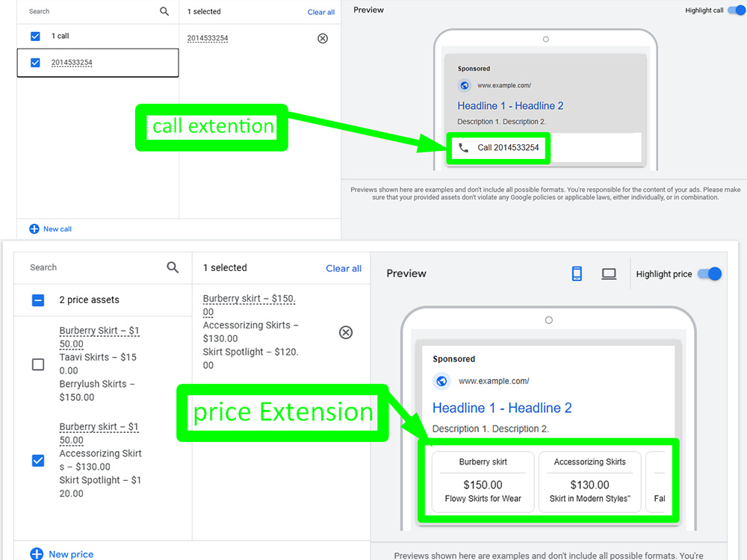Click www.example.com/ in the price preview
The width and height of the screenshot is (747, 560).
(494, 381)
